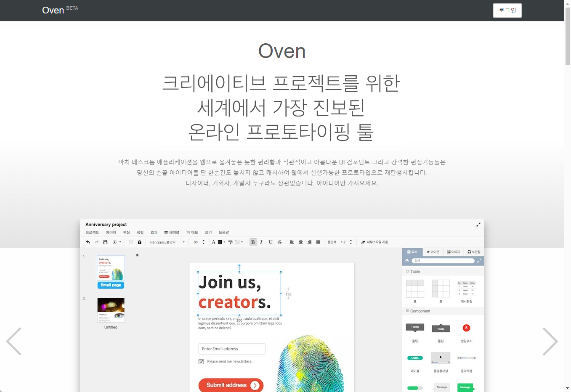Image resolution: width=571 pixels, height=392 pixels.
Task: Click the black text color swatch
Action: [x=220, y=242]
